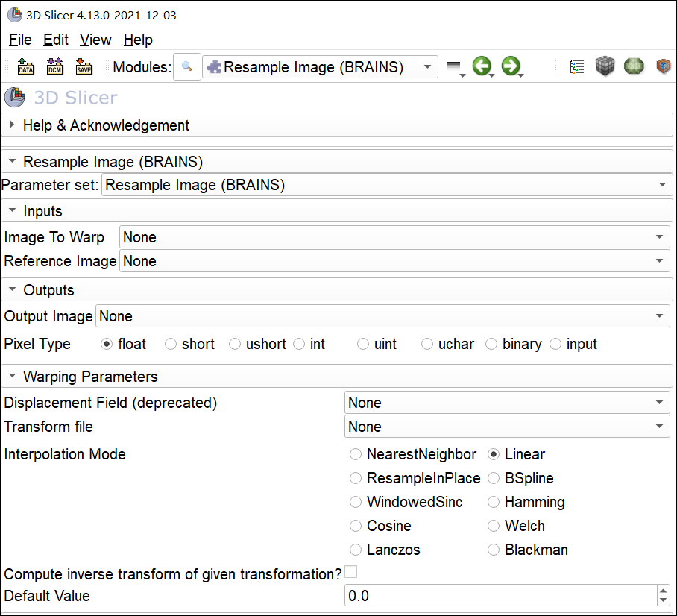Screen dimensions: 677x616
Task: Open the Transform file dropdown
Action: point(508,427)
